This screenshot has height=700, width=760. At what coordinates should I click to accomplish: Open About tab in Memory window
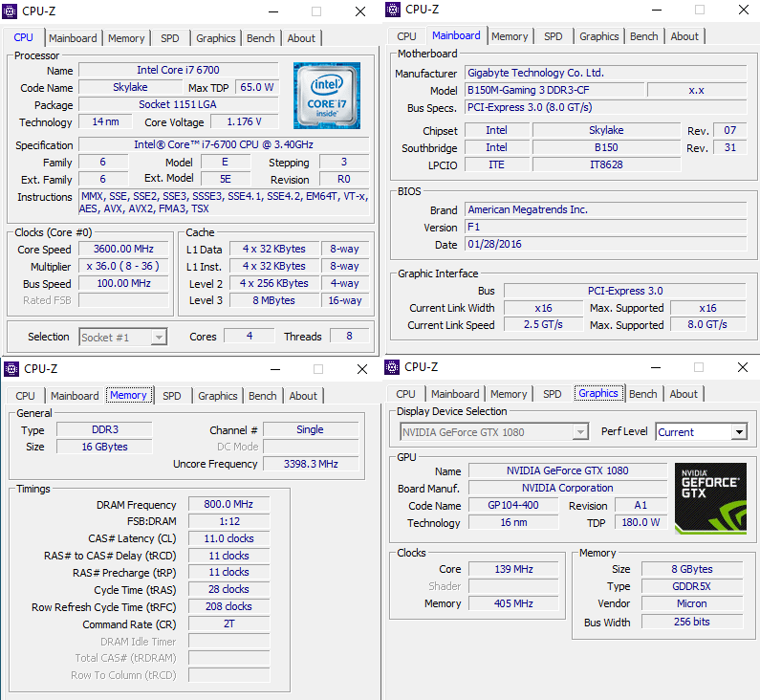(x=303, y=396)
